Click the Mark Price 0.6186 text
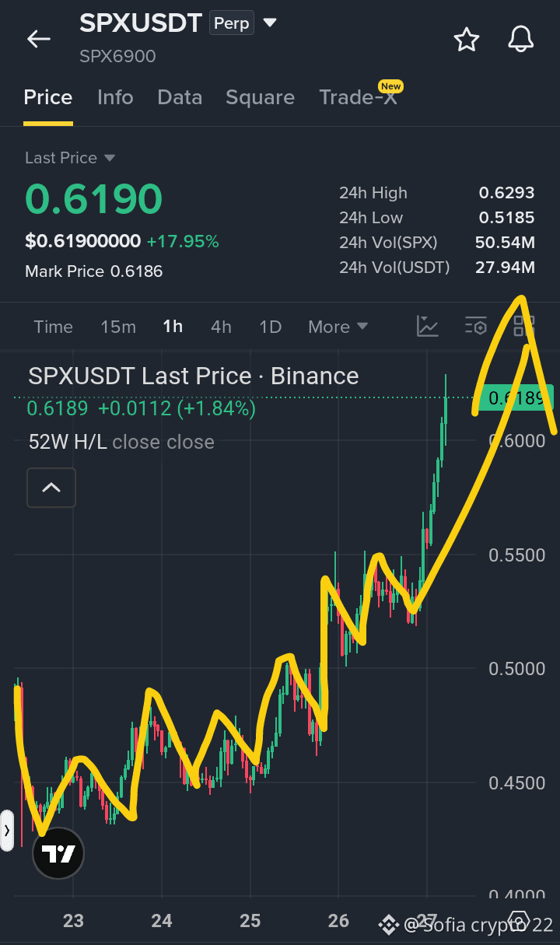Image resolution: width=560 pixels, height=945 pixels. coord(94,271)
